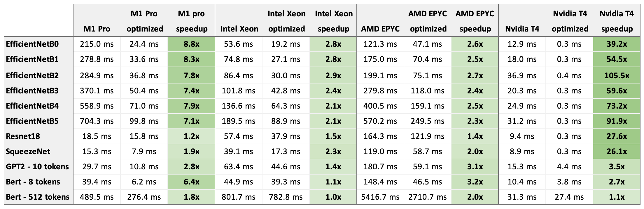Click the EfficientNetB5 row label
The height and width of the screenshot is (209, 644).
(32, 121)
